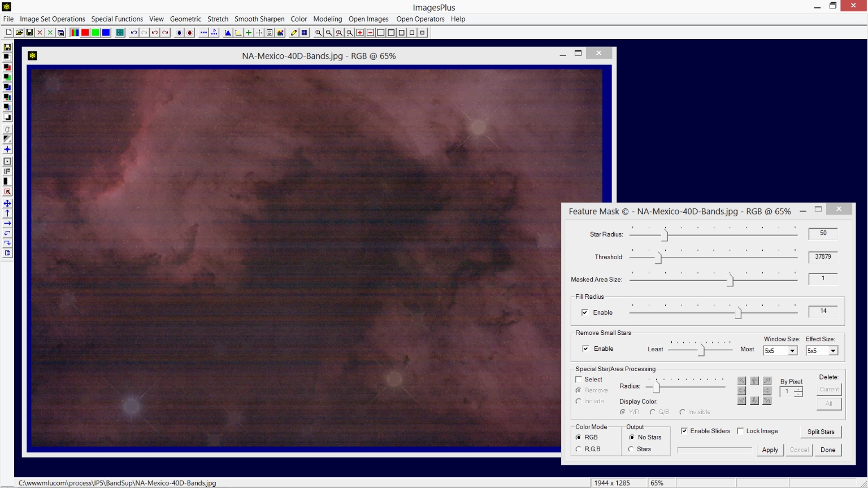
Task: Click the blue star sidebar icon
Action: pos(7,150)
